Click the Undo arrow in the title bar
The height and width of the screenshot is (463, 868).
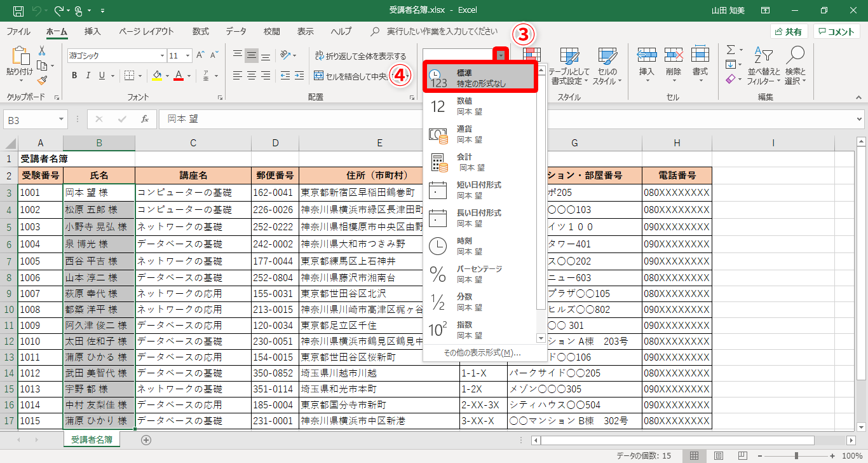click(38, 11)
